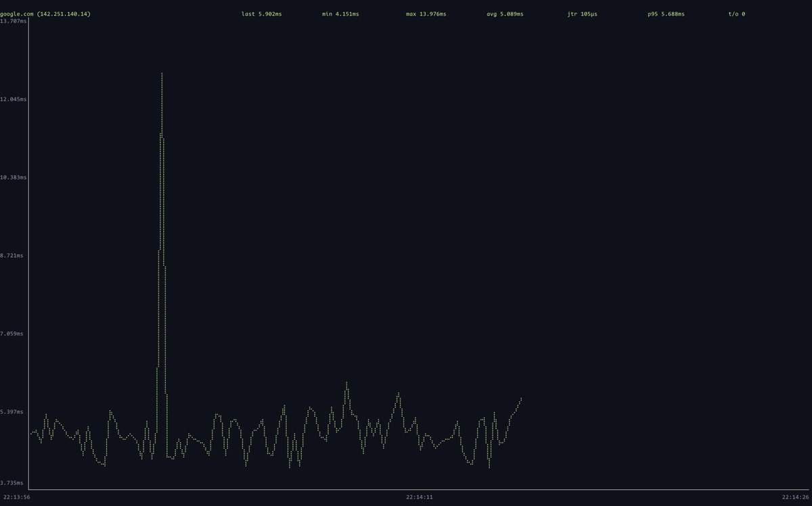Click the 13.707ms axis label

[x=14, y=21]
